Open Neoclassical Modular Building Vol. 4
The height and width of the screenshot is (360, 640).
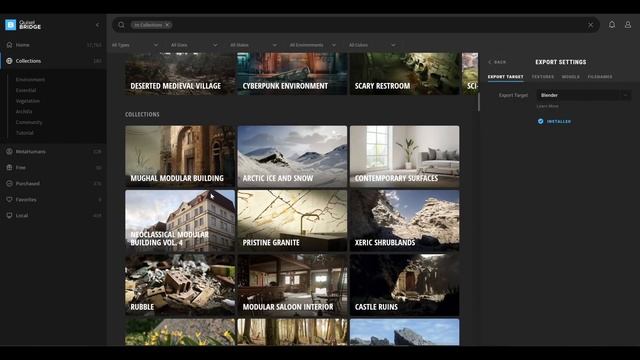pos(180,220)
